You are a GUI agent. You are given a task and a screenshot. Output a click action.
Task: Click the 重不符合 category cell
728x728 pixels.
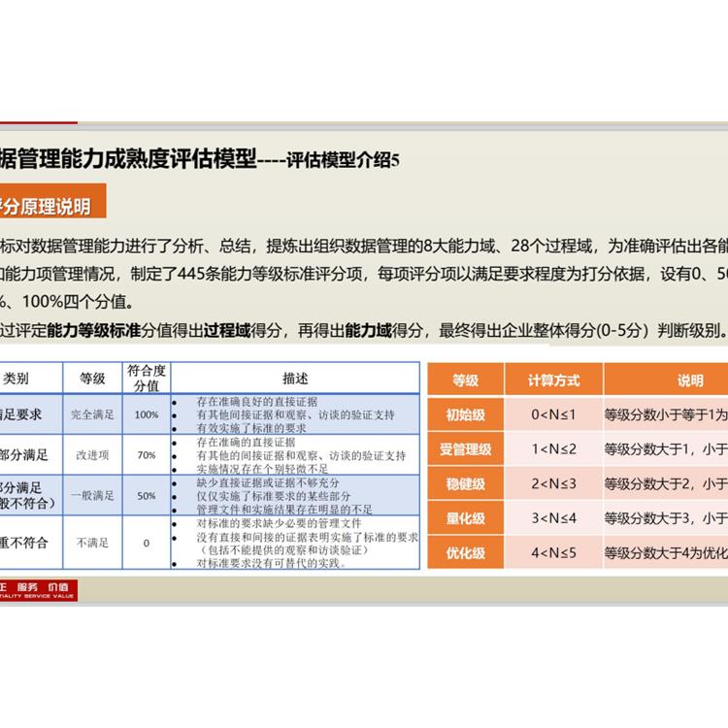pyautogui.click(x=31, y=543)
